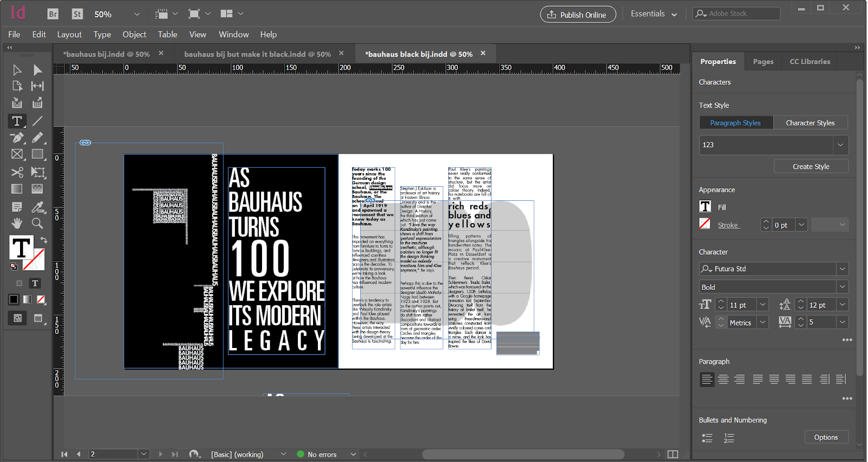This screenshot has height=462, width=868.
Task: Apply Color button in toolbox
Action: (14, 299)
